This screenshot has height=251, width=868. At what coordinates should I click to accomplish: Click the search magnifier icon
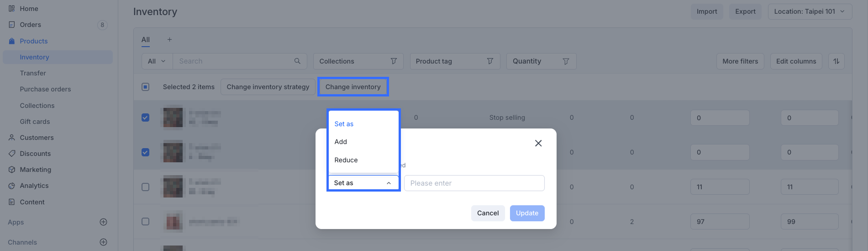297,61
